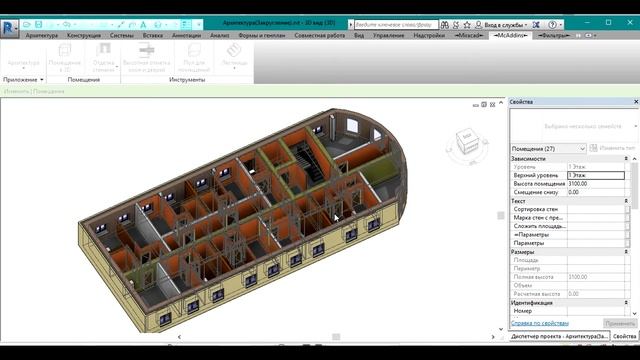Click the user sign-in avatar icon
The width and height of the screenshot is (640, 360).
(x=478, y=25)
